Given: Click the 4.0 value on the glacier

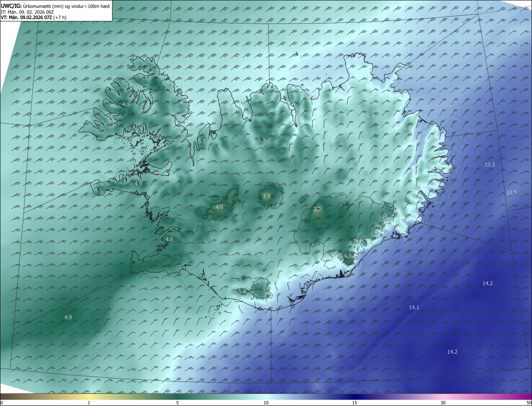Looking at the screenshot, I should coord(219,207).
